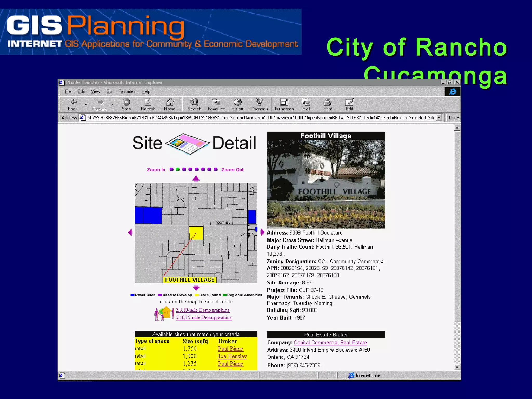The image size is (532, 399).
Task: Click the Foothill Village photo
Action: pos(326,184)
